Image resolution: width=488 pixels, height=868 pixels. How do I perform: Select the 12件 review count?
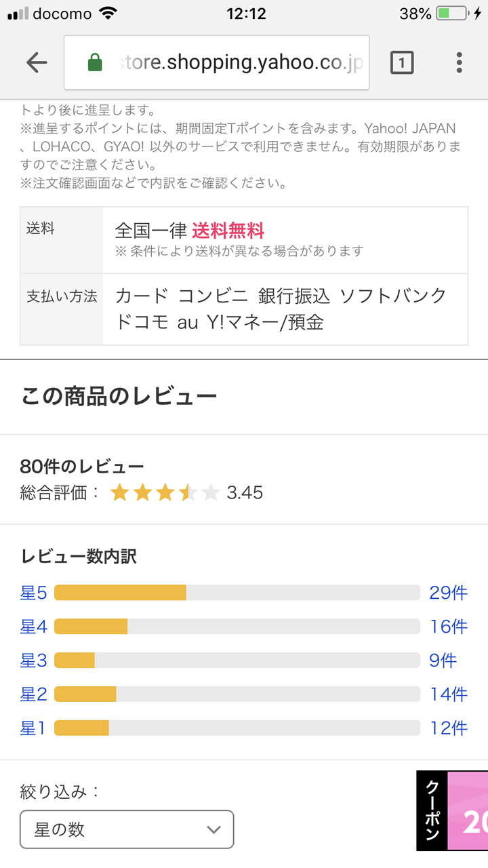448,728
